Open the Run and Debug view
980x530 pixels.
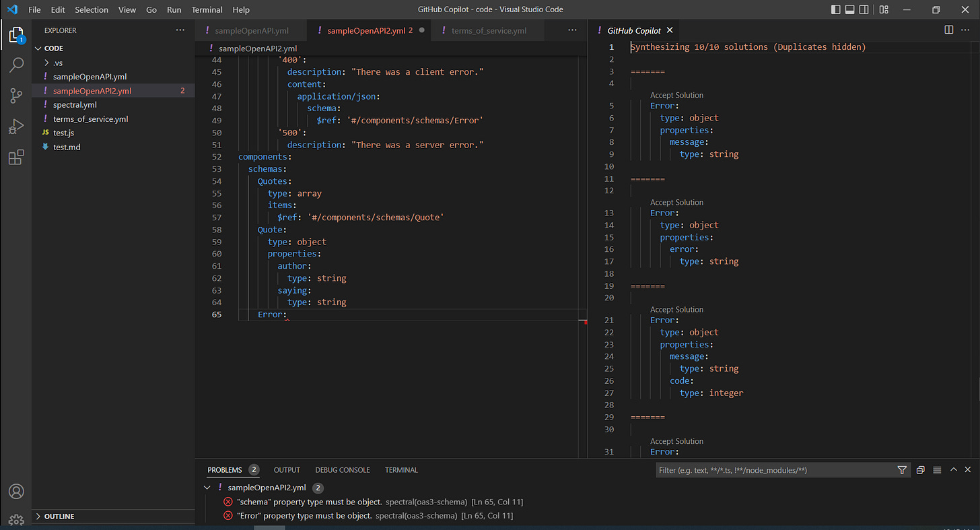(x=16, y=127)
